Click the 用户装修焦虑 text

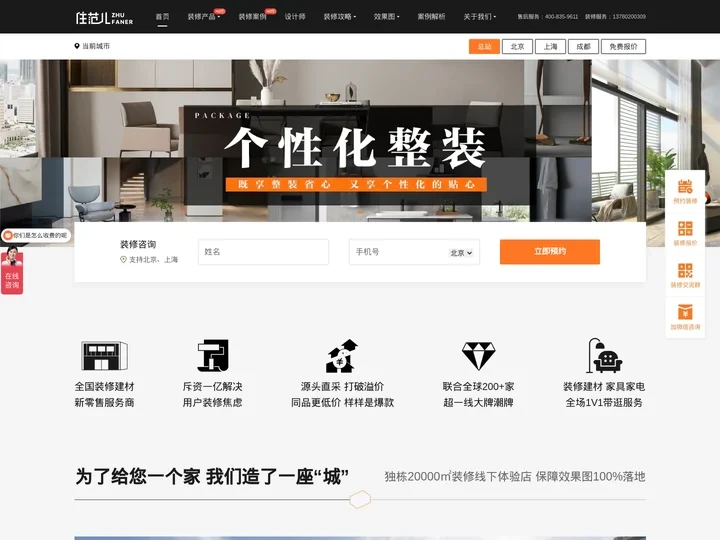click(x=212, y=403)
